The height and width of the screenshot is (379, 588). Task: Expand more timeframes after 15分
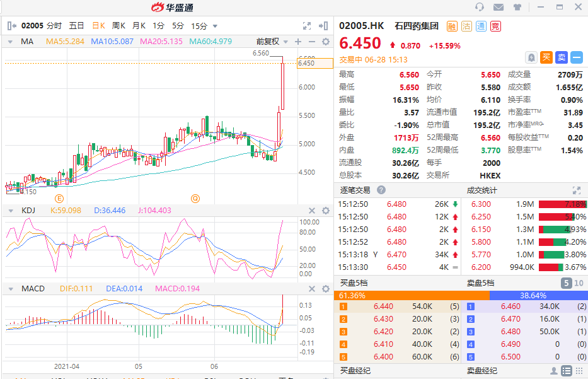[215, 26]
